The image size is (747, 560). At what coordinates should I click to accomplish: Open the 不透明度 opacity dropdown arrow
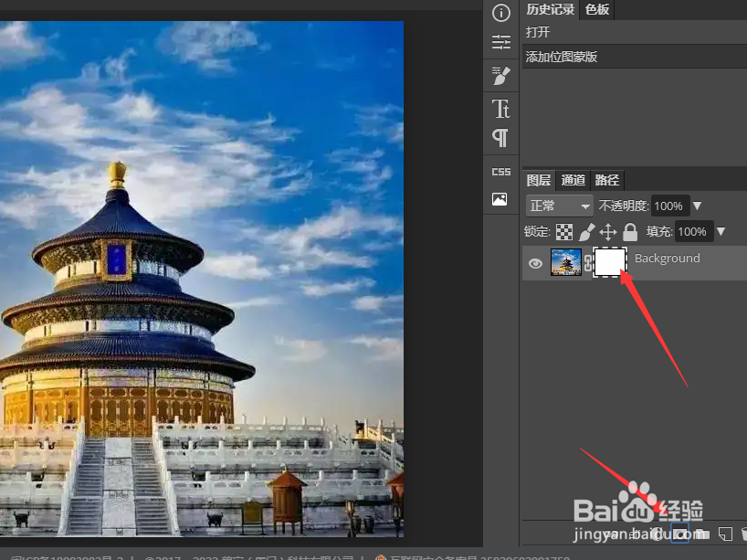click(697, 205)
